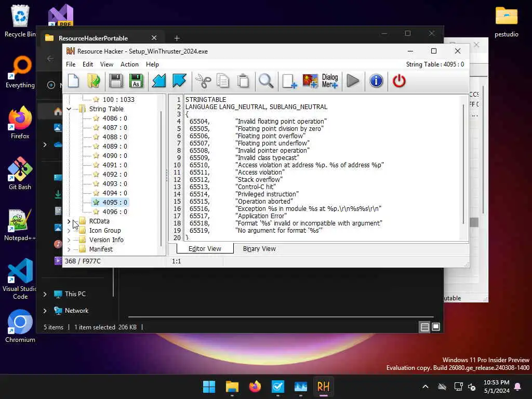Click the Resource Hacker taskbar icon
The image size is (532, 399).
coord(323,387)
